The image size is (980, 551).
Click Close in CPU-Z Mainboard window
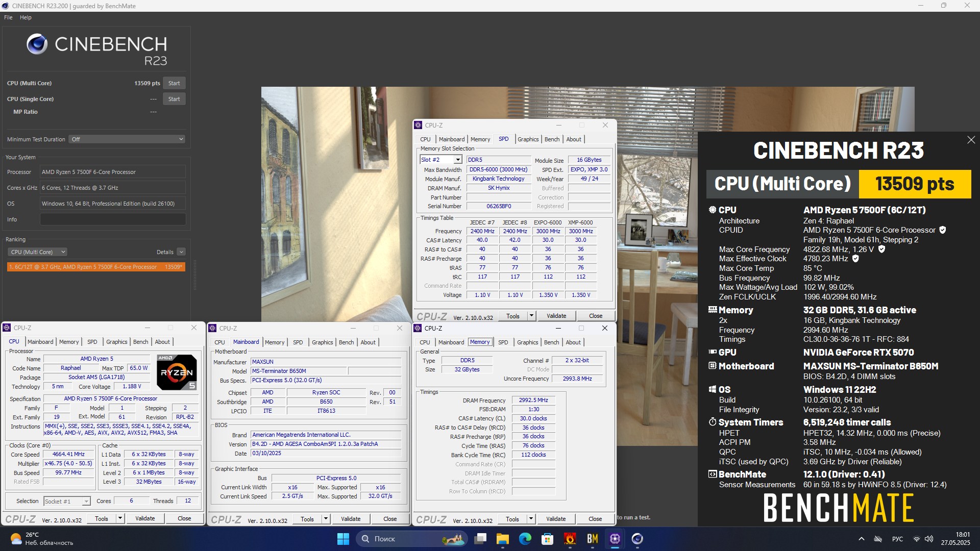(390, 519)
